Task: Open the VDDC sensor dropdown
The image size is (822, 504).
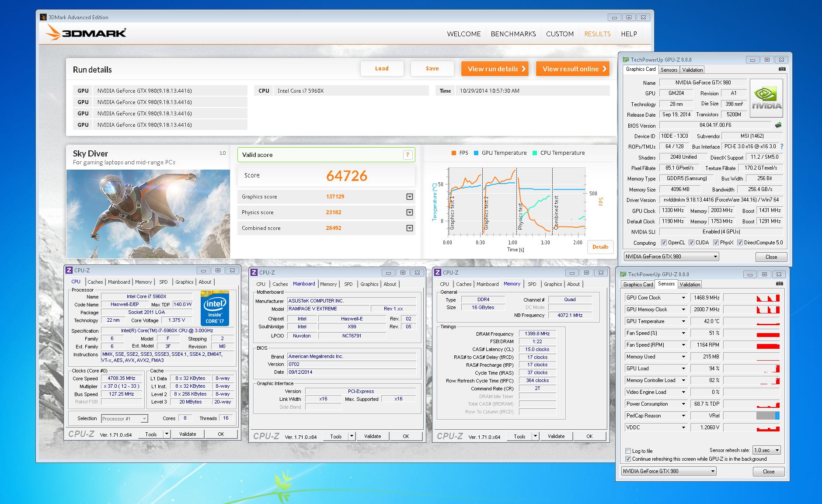Action: click(683, 428)
